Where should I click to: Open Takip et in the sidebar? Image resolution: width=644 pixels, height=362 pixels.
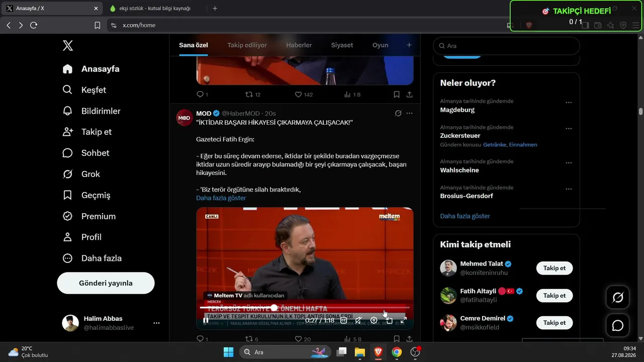click(x=87, y=132)
